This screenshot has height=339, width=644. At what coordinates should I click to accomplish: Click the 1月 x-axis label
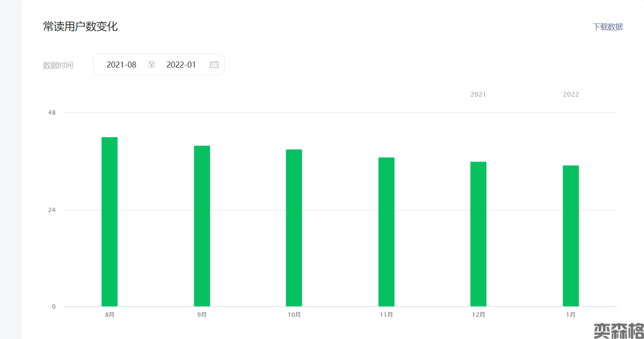click(x=570, y=315)
